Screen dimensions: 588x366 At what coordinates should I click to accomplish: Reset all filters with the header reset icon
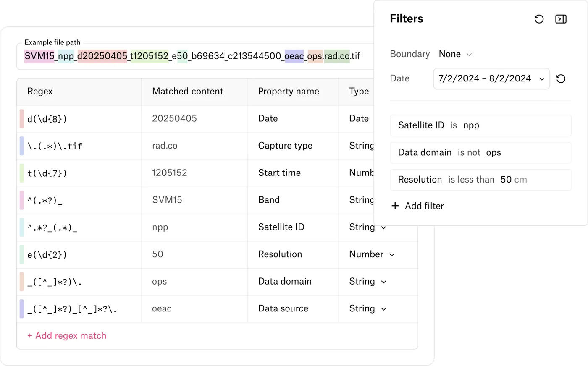539,19
